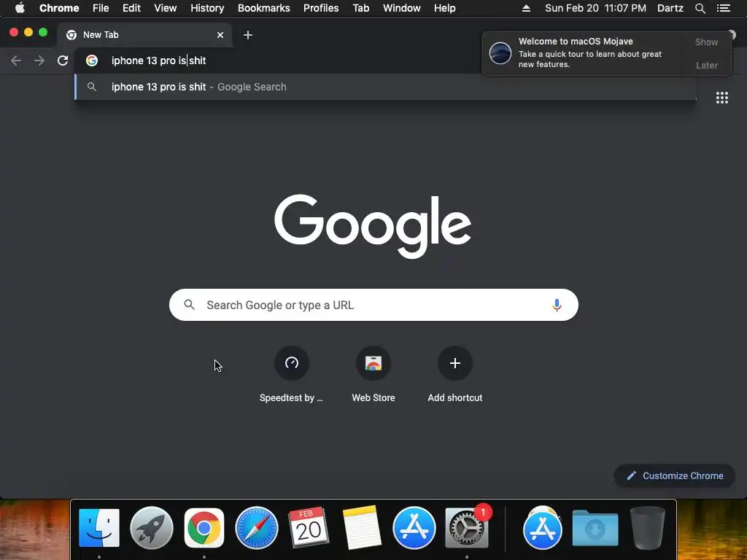The width and height of the screenshot is (747, 560).
Task: Click the eject icon in the menu bar
Action: tap(526, 8)
